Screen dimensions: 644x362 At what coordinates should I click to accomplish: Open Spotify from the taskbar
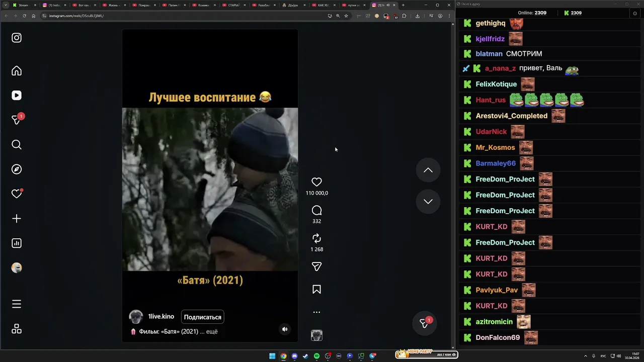316,356
